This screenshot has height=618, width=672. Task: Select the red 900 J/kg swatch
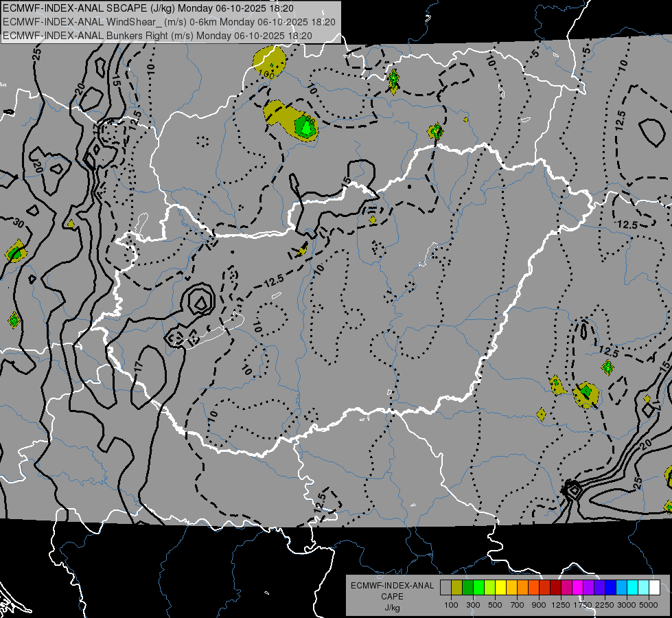pyautogui.click(x=545, y=588)
